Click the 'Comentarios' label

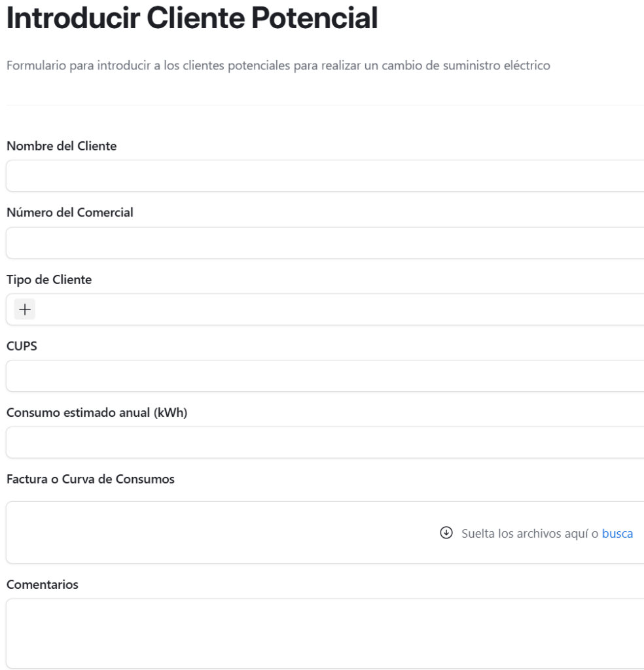(x=42, y=585)
